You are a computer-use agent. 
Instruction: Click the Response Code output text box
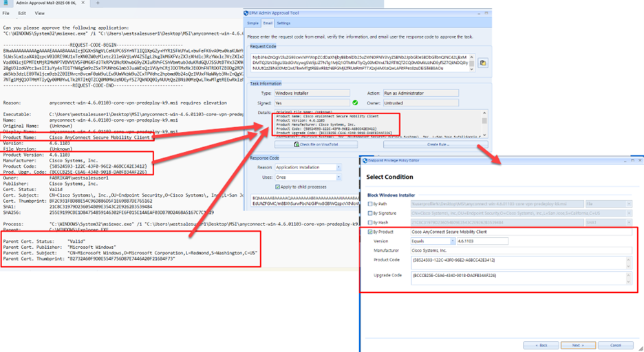305,201
